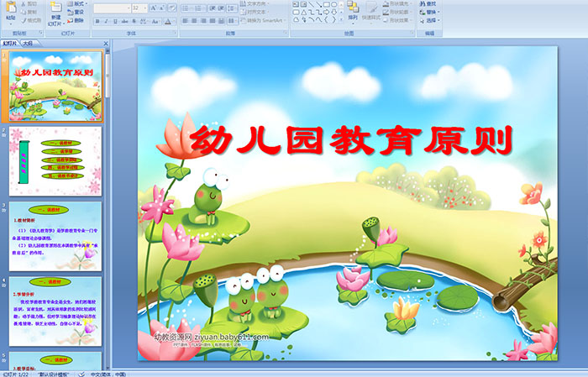Toggle text Shadow (S) formatting

(x=134, y=21)
